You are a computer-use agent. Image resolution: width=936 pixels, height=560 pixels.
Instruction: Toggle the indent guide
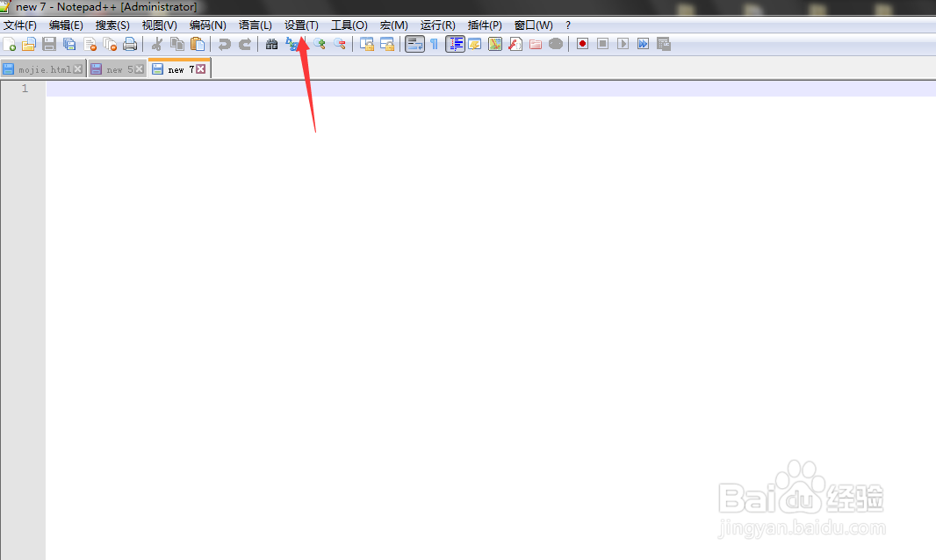[454, 43]
